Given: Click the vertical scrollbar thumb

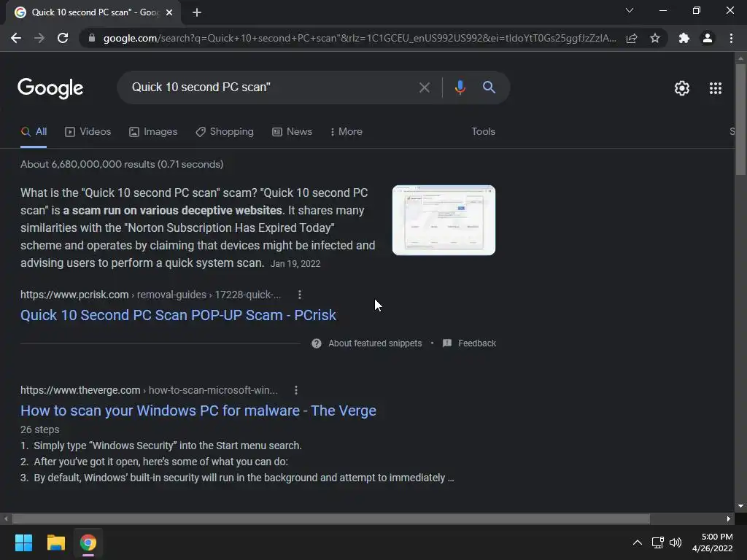Looking at the screenshot, I should pos(740,119).
